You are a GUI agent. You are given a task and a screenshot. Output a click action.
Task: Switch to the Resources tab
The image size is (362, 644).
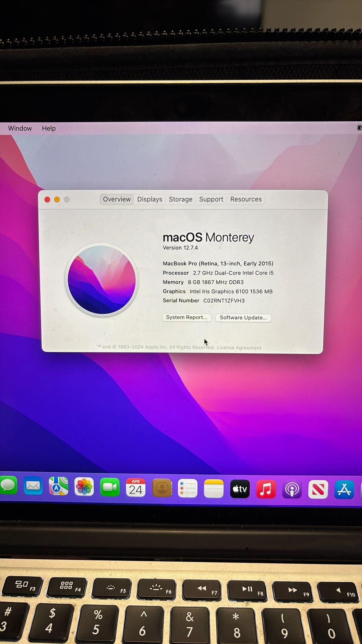(x=246, y=199)
